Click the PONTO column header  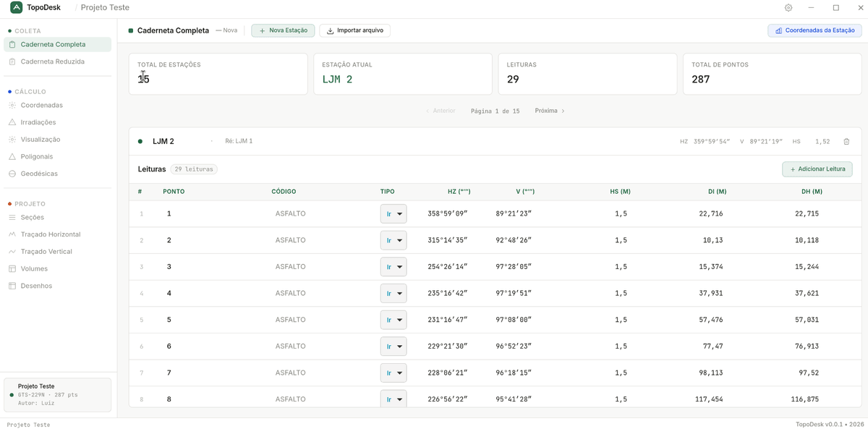click(174, 192)
